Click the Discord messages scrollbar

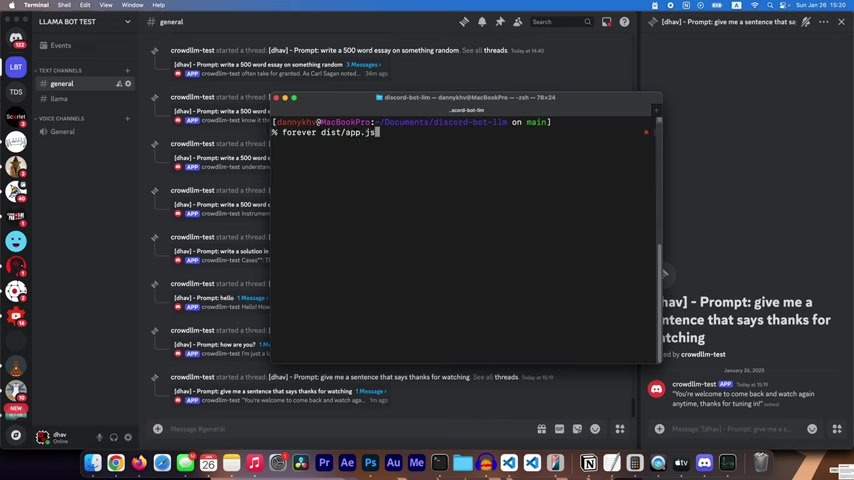(x=633, y=408)
